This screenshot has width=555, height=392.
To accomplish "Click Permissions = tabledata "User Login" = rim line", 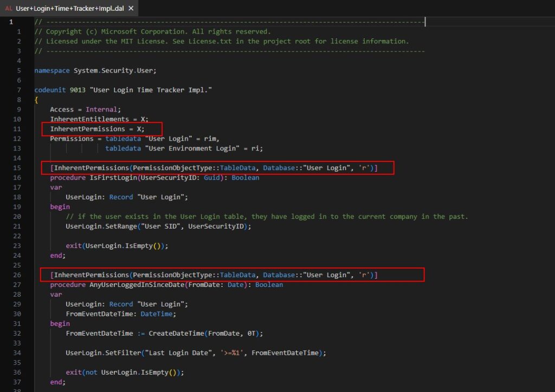I will tap(134, 139).
